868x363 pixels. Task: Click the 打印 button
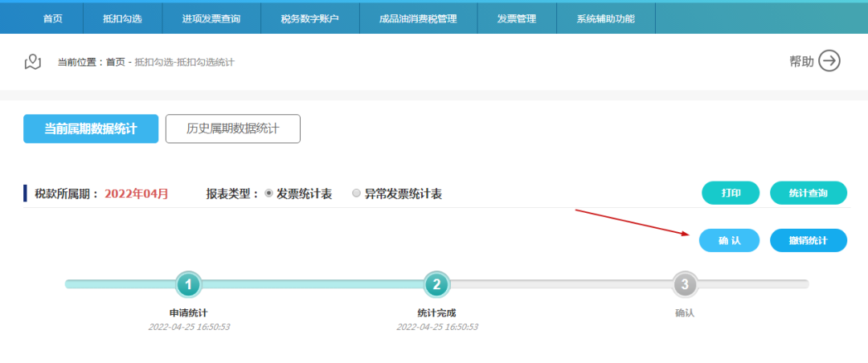(x=731, y=193)
